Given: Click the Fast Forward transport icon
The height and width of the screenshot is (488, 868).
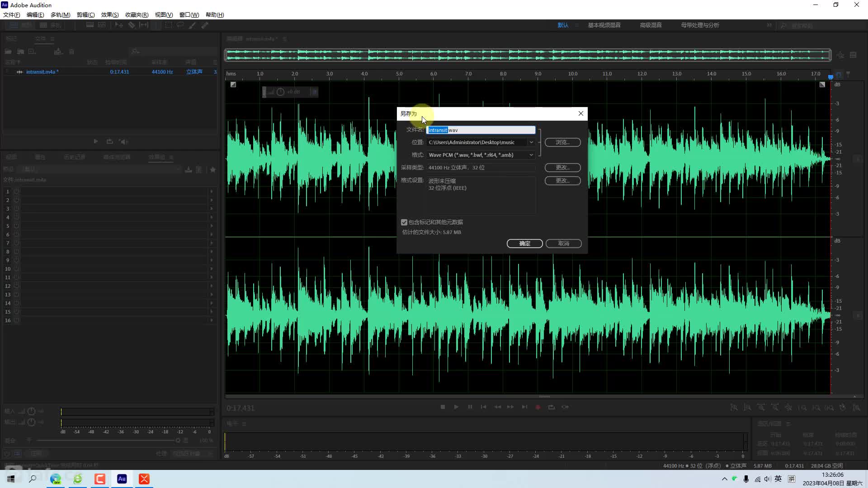Looking at the screenshot, I should (510, 407).
